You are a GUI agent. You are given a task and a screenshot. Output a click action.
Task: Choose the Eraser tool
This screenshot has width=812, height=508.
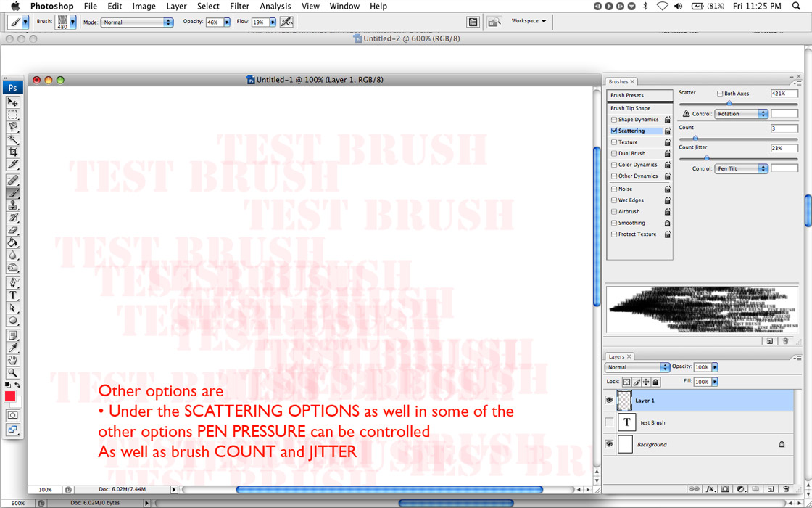click(x=13, y=230)
